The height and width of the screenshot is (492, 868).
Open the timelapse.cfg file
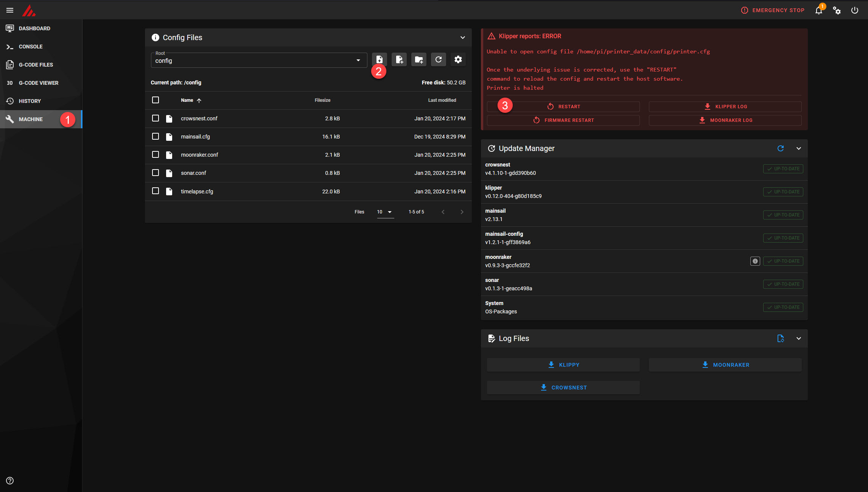(308, 192)
